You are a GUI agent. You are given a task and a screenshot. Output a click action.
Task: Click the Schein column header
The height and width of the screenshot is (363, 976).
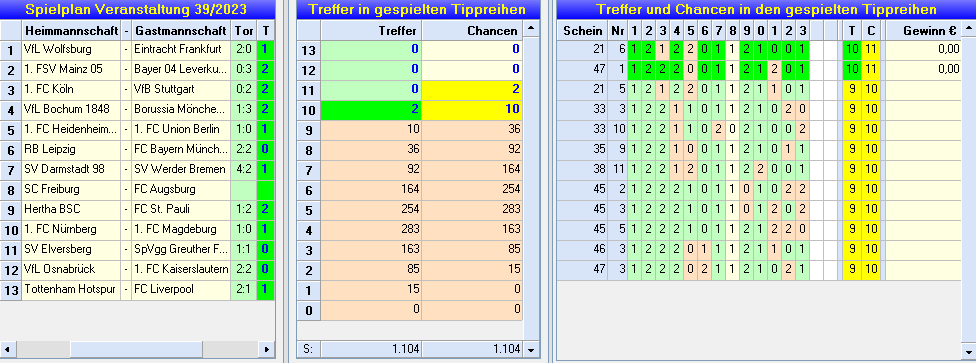(x=582, y=31)
